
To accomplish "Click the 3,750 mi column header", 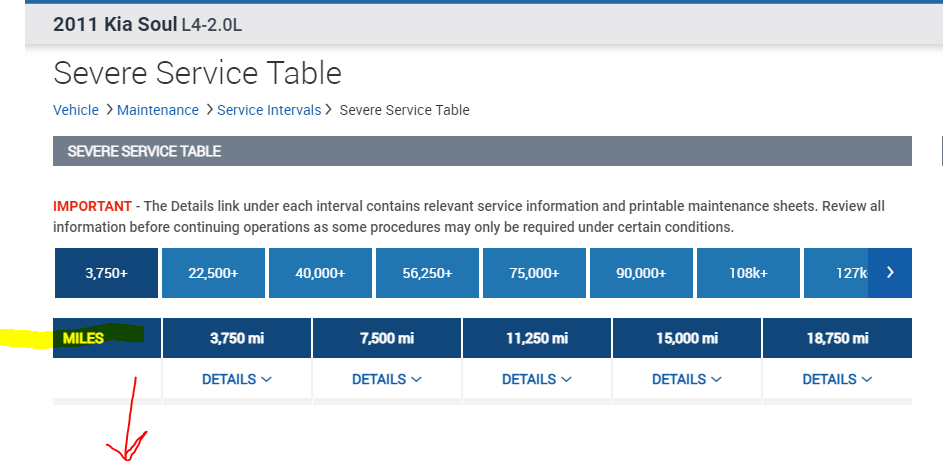I will click(x=237, y=338).
